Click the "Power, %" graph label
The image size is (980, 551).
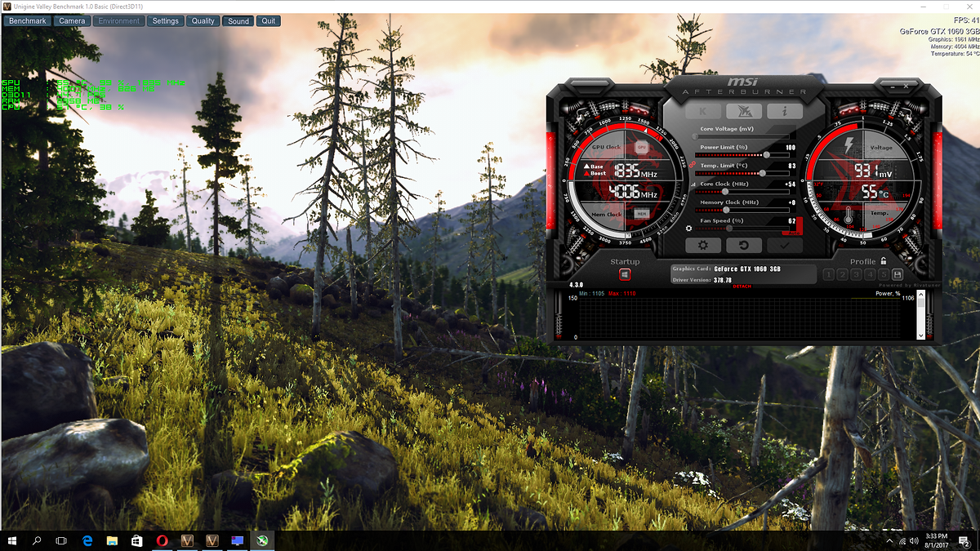[x=888, y=293]
